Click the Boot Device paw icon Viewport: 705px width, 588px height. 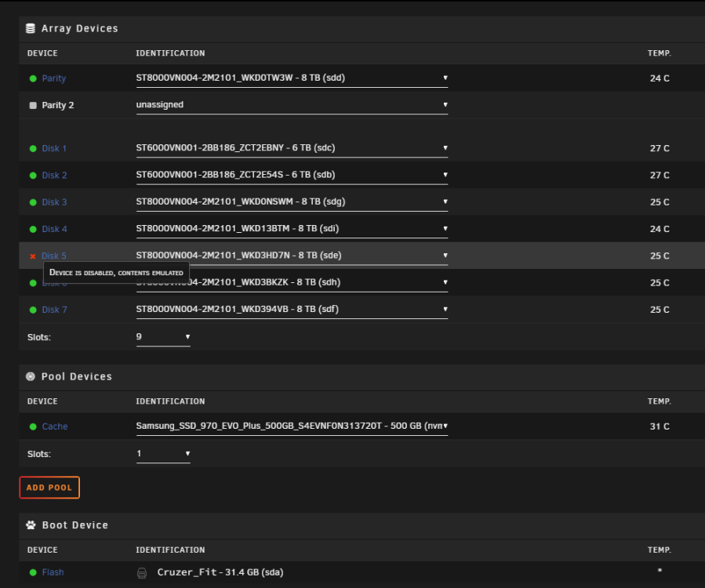pyautogui.click(x=31, y=525)
